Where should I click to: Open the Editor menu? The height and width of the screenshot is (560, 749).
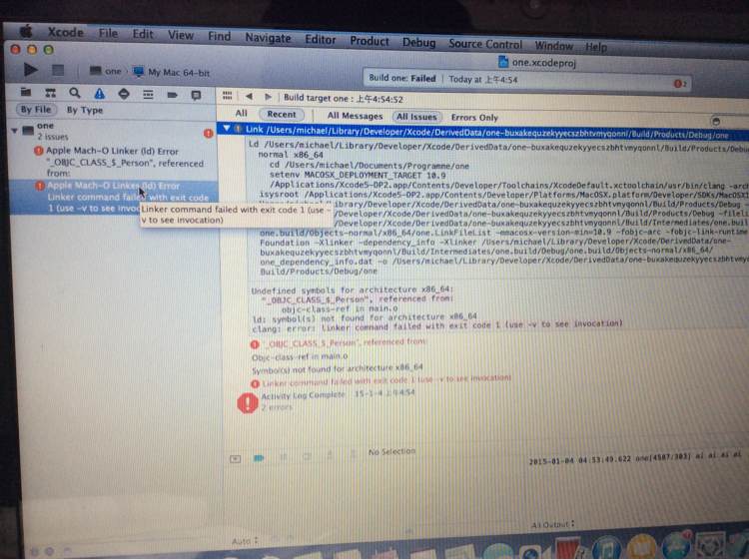coord(320,40)
